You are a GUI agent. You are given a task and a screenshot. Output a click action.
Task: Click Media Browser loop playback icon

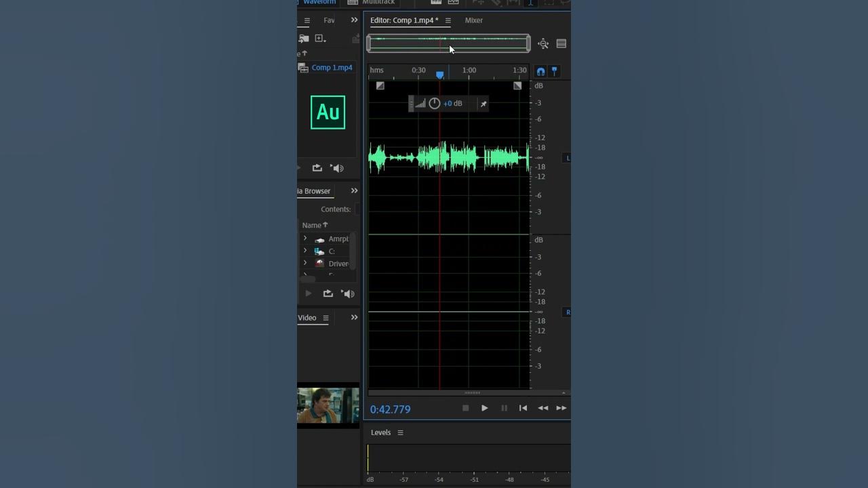coord(328,293)
